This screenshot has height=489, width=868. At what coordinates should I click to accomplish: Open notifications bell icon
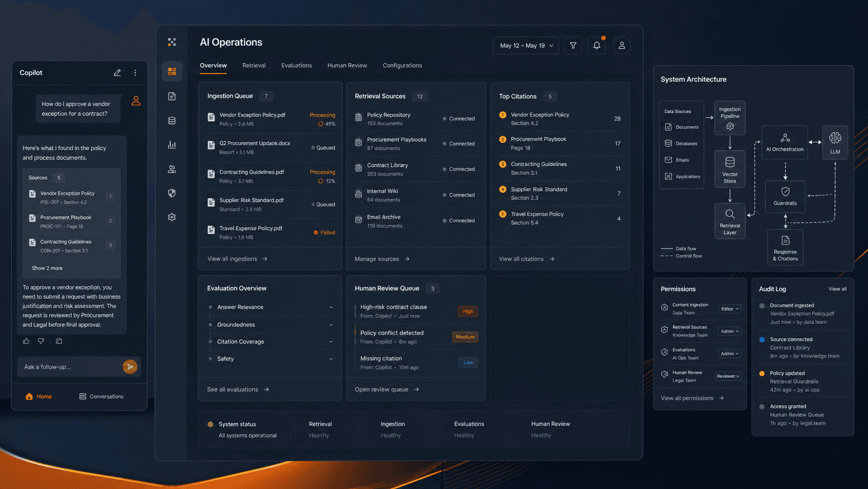coord(597,46)
